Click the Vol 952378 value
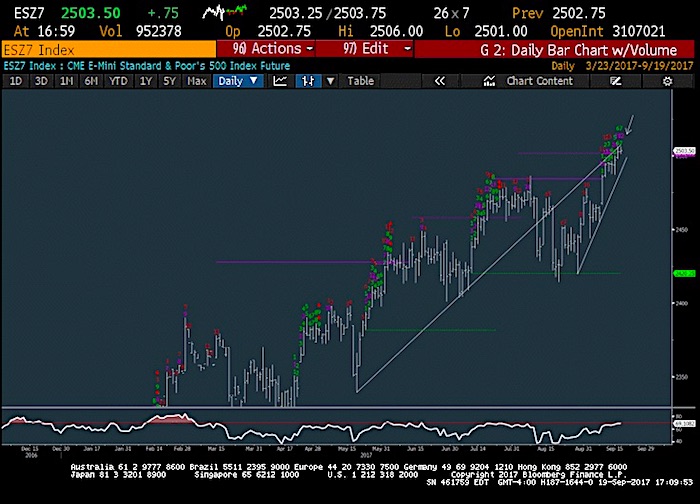 click(158, 31)
